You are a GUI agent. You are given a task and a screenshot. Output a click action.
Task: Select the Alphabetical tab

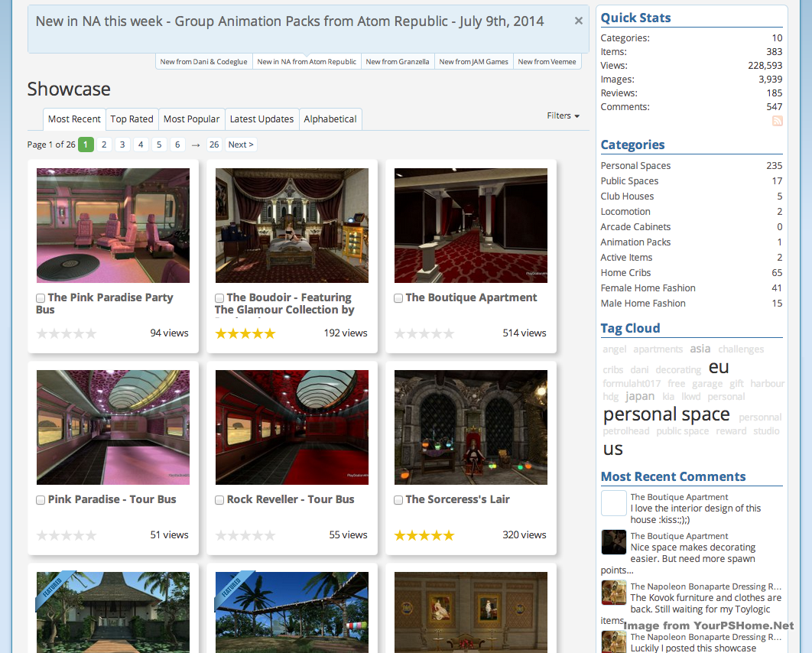click(x=330, y=119)
